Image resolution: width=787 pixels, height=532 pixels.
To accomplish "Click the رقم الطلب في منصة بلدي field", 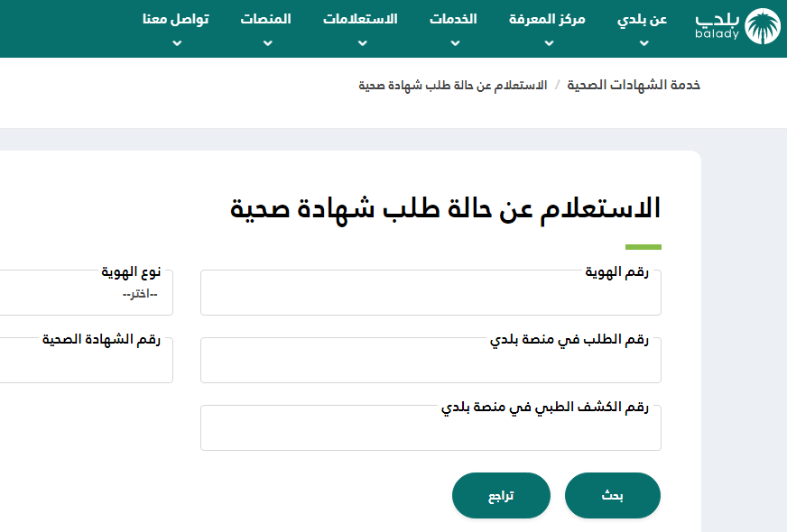I will tap(431, 365).
